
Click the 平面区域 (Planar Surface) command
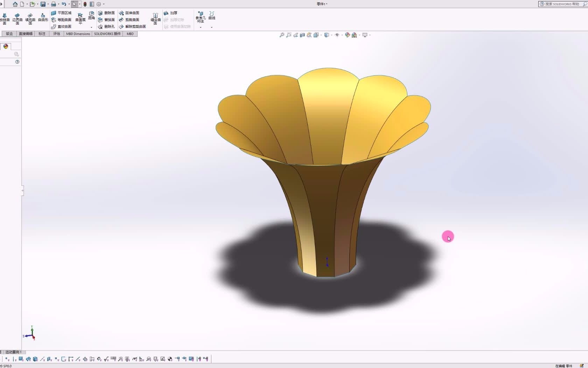pyautogui.click(x=61, y=13)
